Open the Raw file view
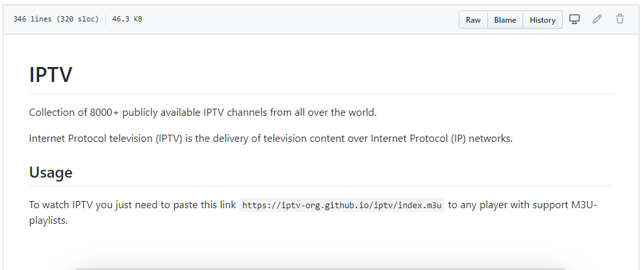The width and height of the screenshot is (644, 270). [x=473, y=20]
